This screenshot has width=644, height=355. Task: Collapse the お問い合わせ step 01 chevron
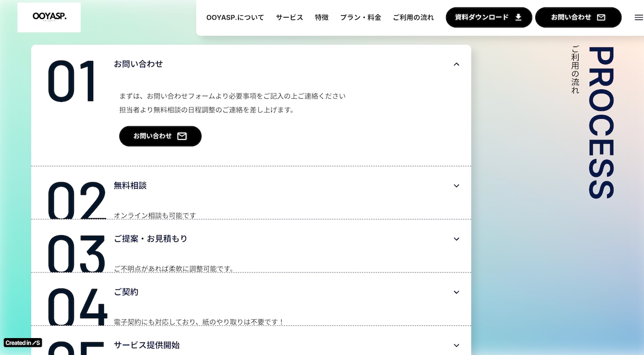coord(457,64)
